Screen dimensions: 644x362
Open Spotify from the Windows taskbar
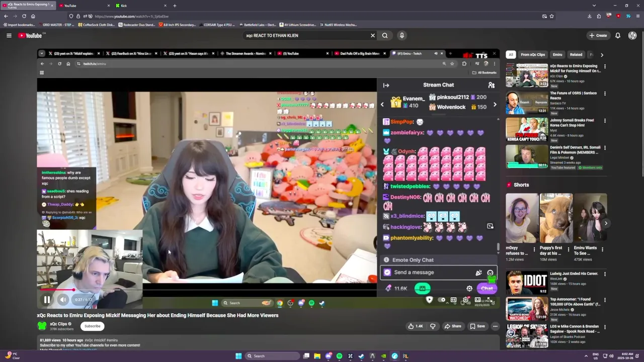[x=339, y=356]
